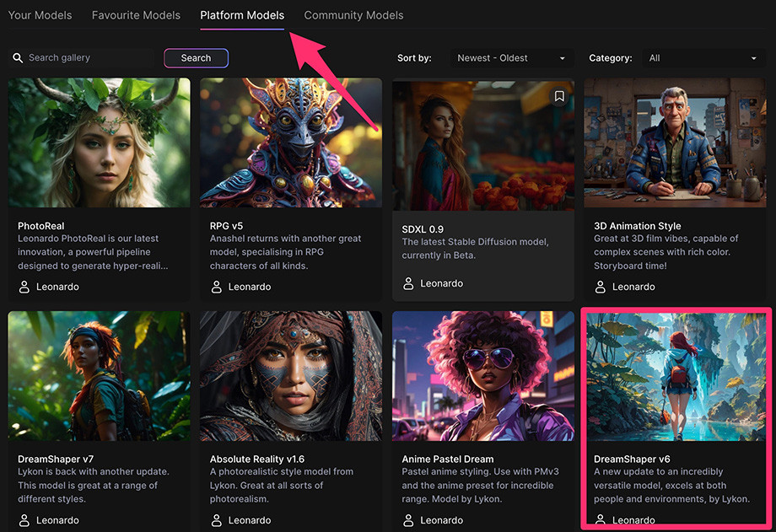Viewport: 776px width, 532px height.
Task: Click the 'Sort by:' label
Action: tap(414, 58)
